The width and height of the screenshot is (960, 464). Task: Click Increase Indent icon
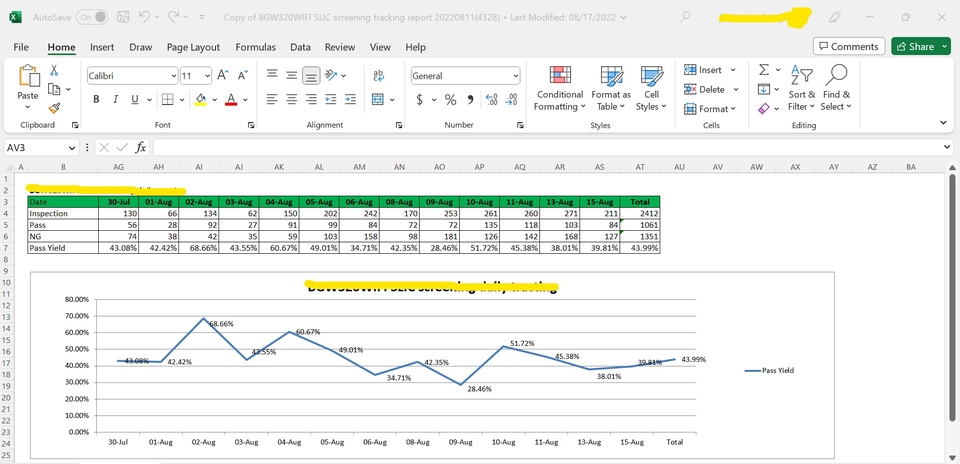[350, 99]
